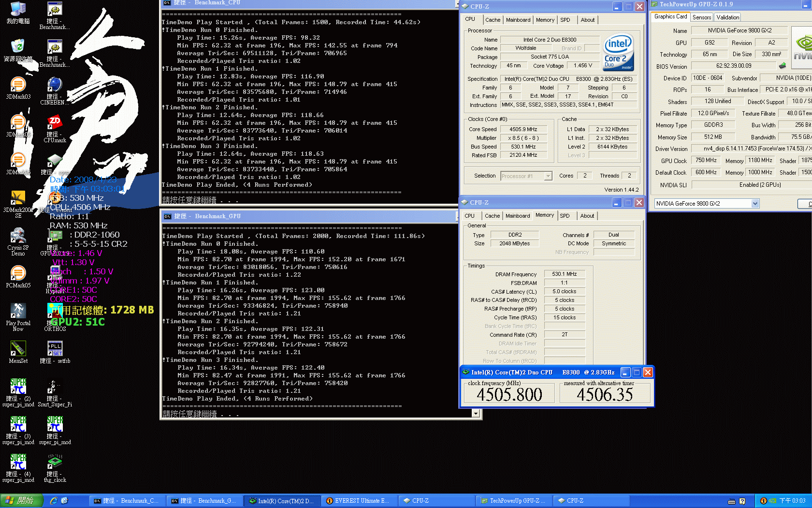Image resolution: width=812 pixels, height=508 pixels.
Task: Open the Recycle Bin (資源回收筒) icon
Action: pyautogui.click(x=18, y=50)
